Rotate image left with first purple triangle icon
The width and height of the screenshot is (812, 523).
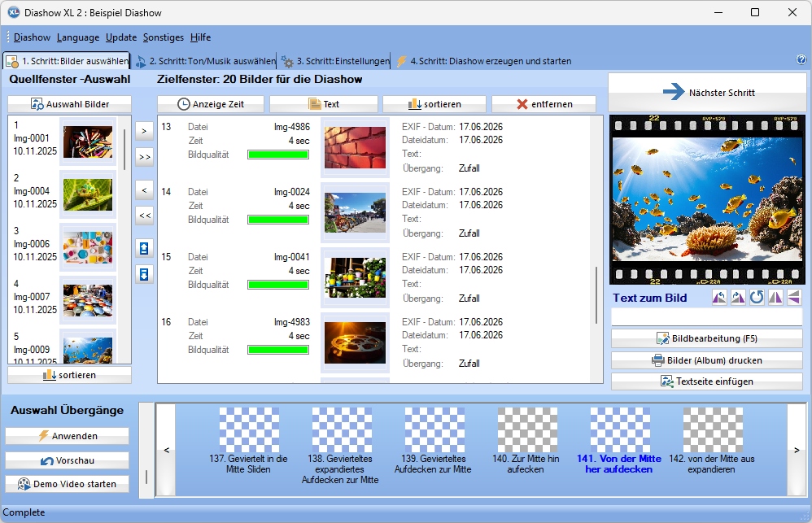coord(719,298)
